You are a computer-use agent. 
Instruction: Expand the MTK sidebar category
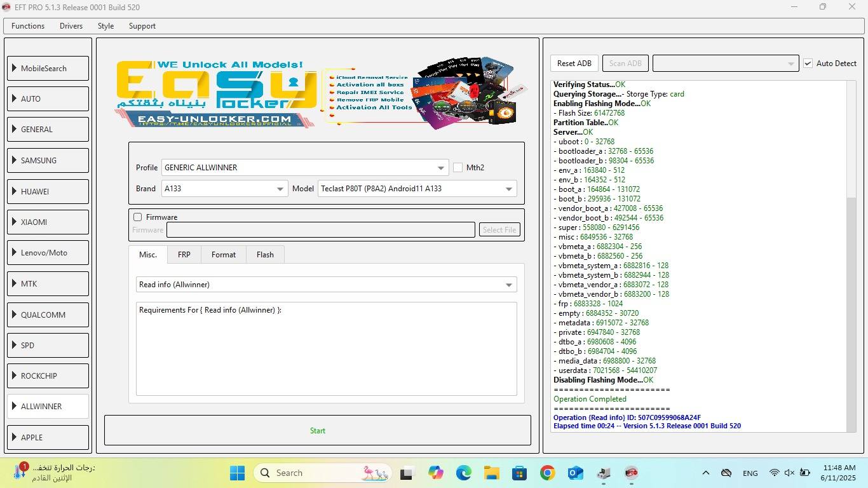coord(48,283)
